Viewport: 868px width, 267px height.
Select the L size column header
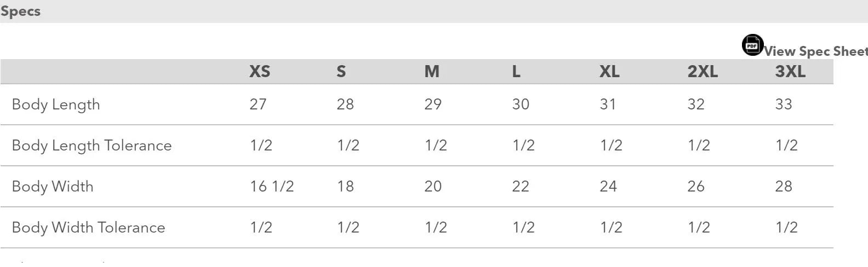pyautogui.click(x=516, y=72)
